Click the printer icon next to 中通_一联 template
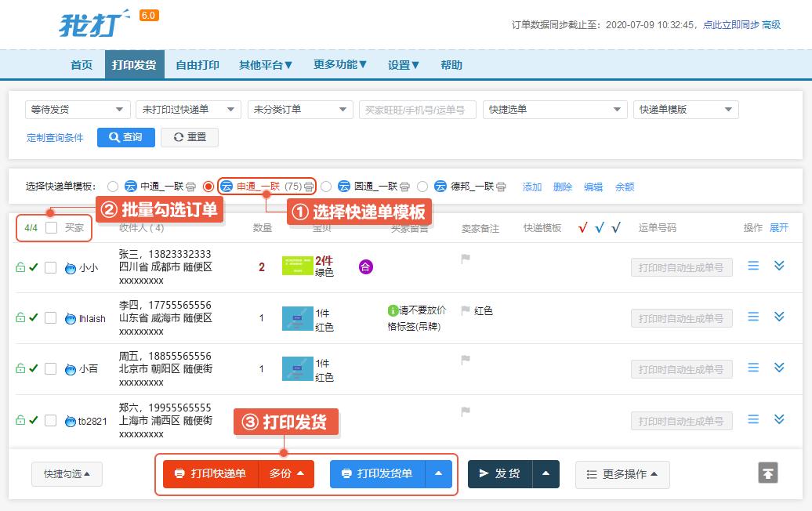812x511 pixels. pyautogui.click(x=189, y=187)
